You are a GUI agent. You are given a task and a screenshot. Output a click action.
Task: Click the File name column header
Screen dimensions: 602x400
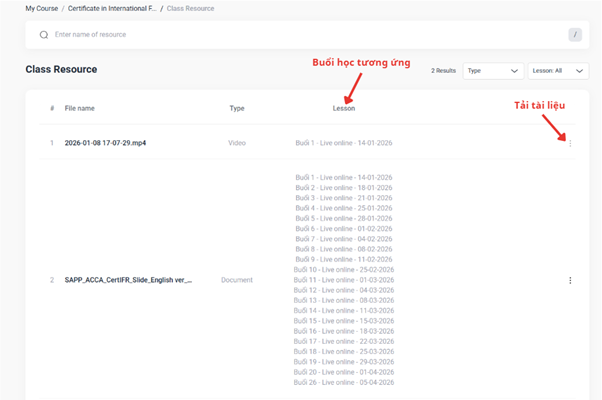coord(80,108)
